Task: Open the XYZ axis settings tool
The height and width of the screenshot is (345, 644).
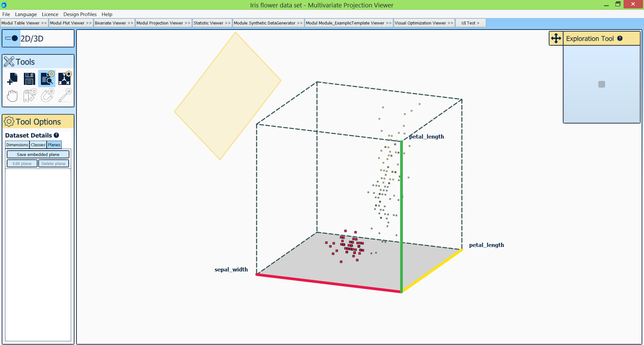Action: 64,79
